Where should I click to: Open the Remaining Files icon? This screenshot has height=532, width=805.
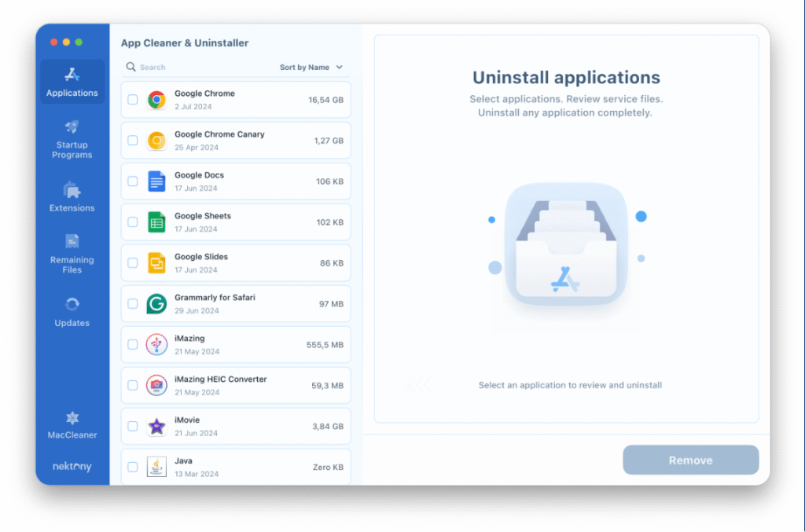72,241
